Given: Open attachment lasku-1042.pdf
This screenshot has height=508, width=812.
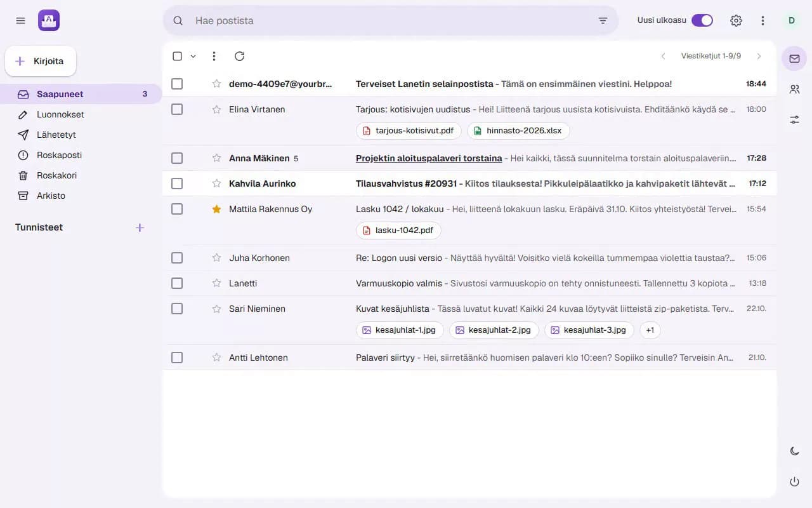Looking at the screenshot, I should point(398,231).
